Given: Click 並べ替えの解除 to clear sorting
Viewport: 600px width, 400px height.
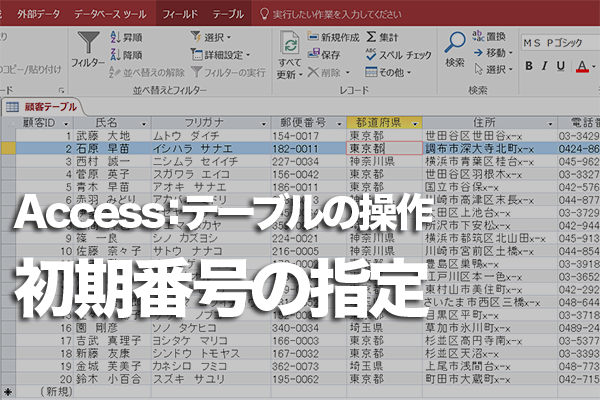Looking at the screenshot, I should pos(147,72).
